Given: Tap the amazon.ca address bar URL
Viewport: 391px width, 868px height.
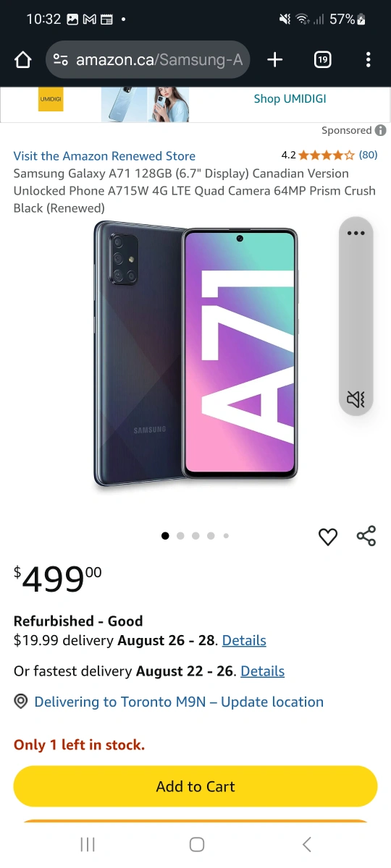Looking at the screenshot, I should tap(159, 59).
